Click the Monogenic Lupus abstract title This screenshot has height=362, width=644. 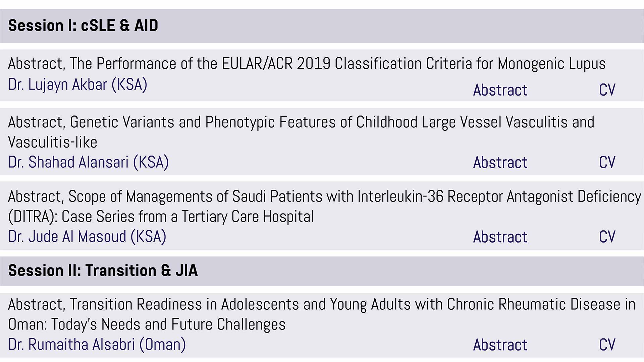pyautogui.click(x=307, y=64)
